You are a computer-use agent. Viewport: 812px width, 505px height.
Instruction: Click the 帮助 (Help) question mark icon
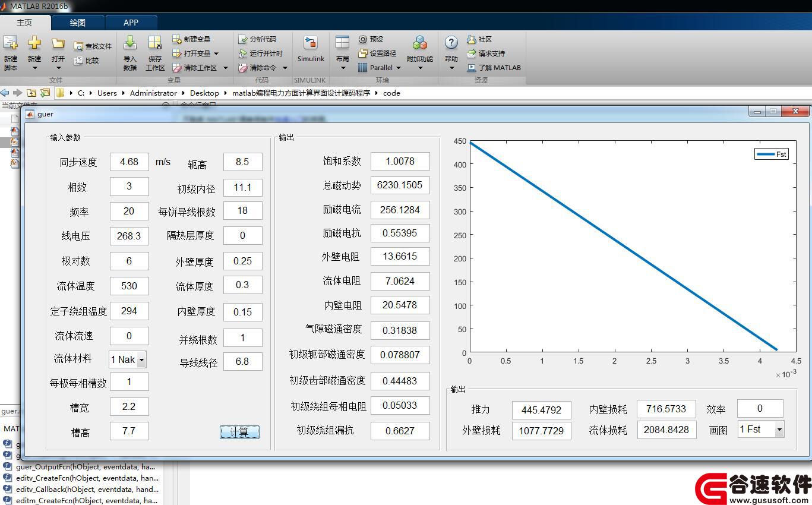[451, 42]
